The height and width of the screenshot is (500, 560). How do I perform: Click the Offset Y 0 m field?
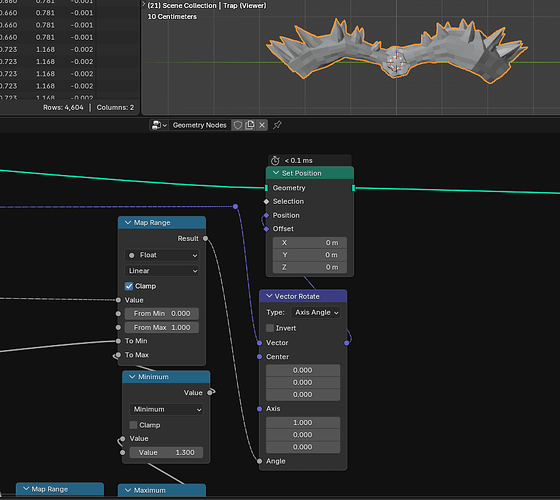click(x=310, y=255)
